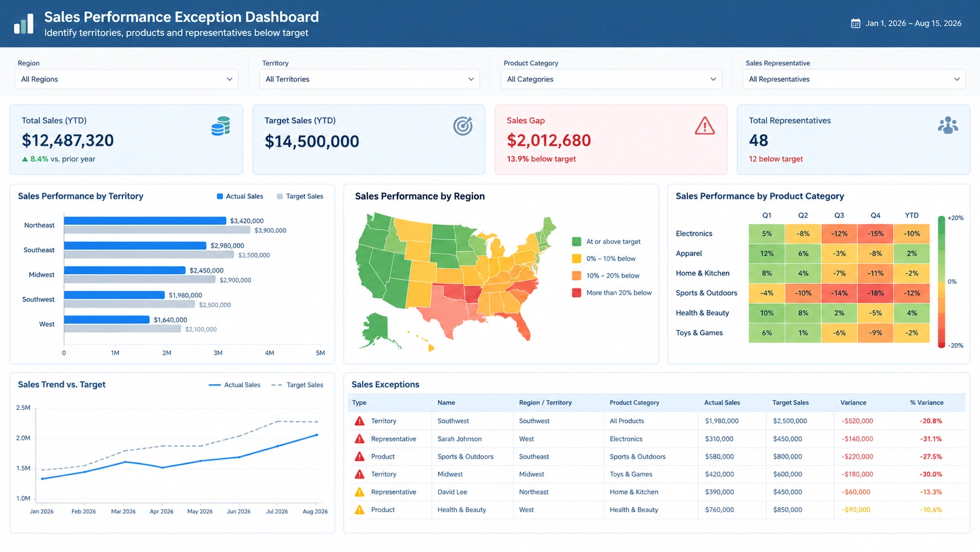Click the calendar icon beside the date range
The image size is (980, 552).
pos(856,23)
